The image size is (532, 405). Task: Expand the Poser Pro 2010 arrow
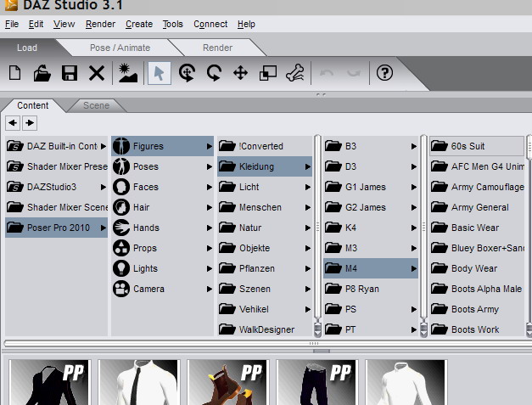[x=104, y=228]
